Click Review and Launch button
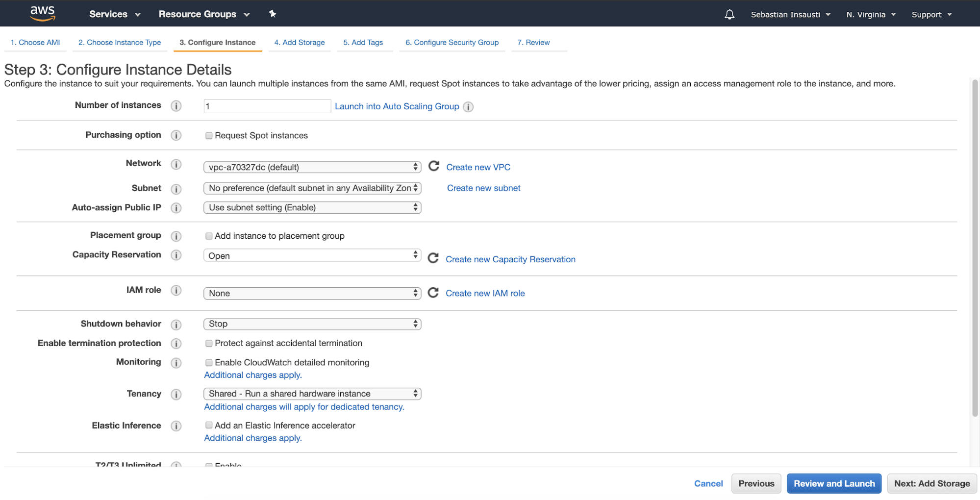 (834, 483)
